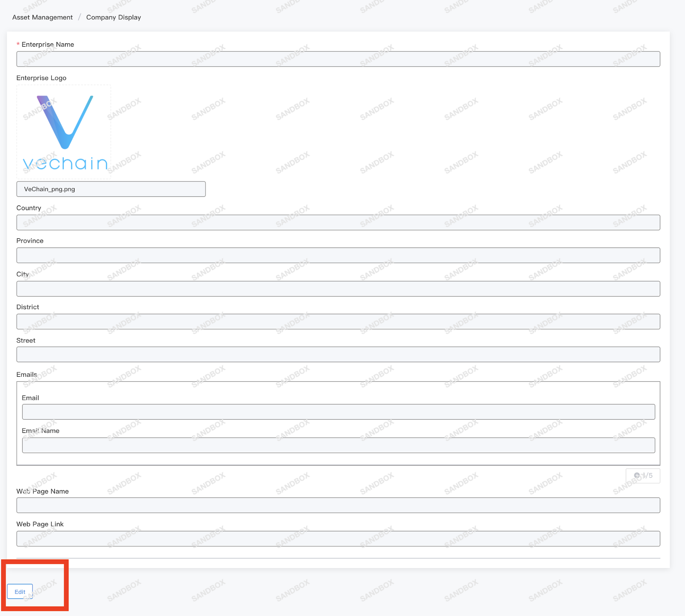The height and width of the screenshot is (616, 685).
Task: Click the plus icon beside 1/5
Action: pyautogui.click(x=637, y=476)
